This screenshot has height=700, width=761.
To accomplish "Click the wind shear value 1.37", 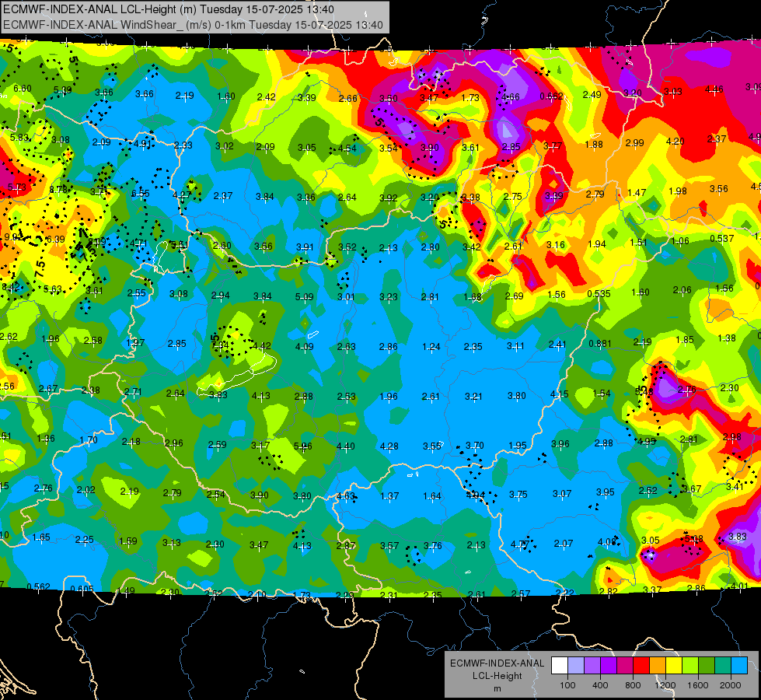I will tap(389, 495).
